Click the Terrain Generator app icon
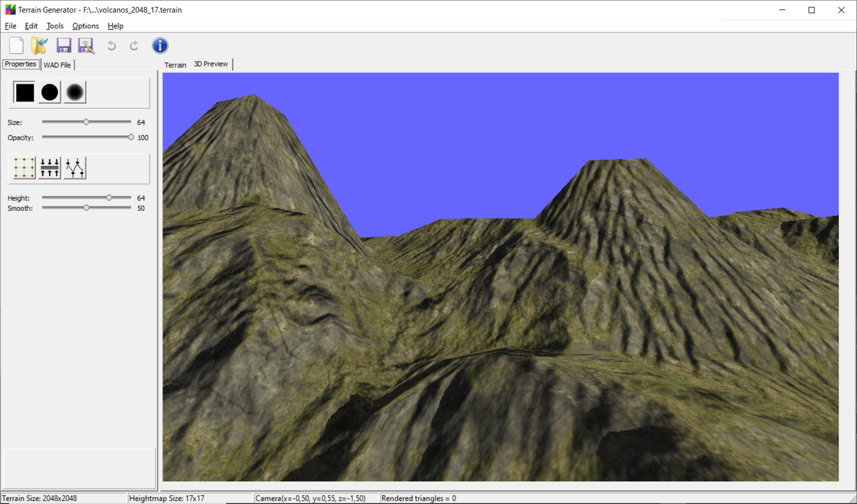The width and height of the screenshot is (857, 504). point(10,10)
